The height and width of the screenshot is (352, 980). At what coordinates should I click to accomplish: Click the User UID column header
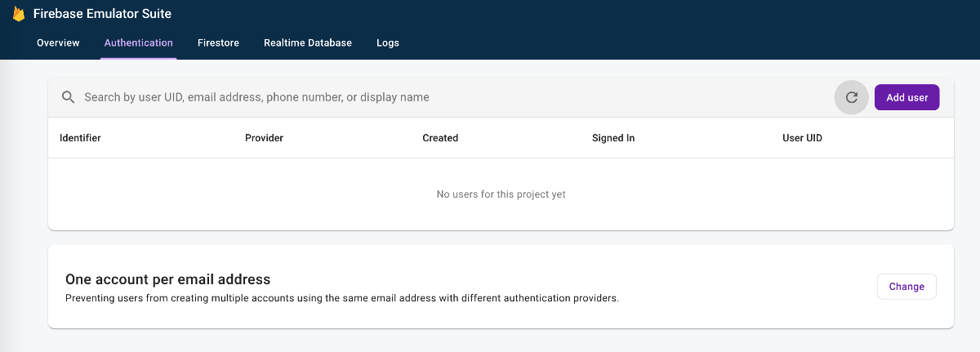coord(802,138)
